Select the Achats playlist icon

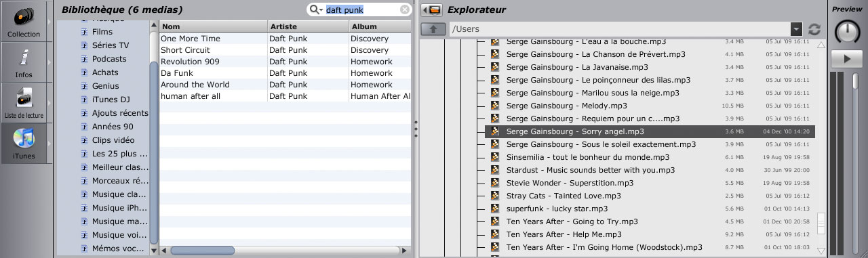tap(84, 72)
